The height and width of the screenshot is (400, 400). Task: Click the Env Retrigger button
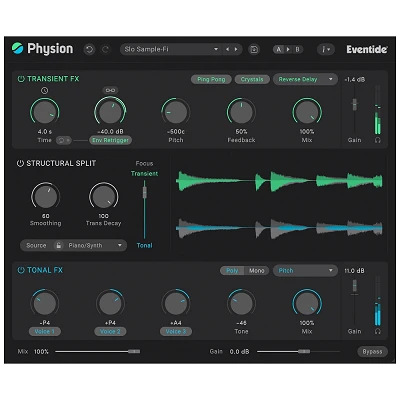(110, 140)
